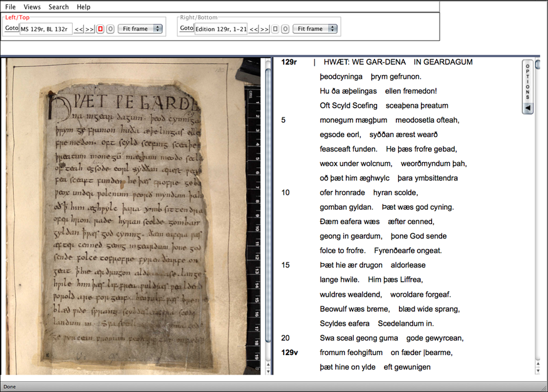The width and height of the screenshot is (548, 392).
Task: Click the line "folce to frofre. Fyrenðearfe ongeat."
Action: tap(381, 250)
